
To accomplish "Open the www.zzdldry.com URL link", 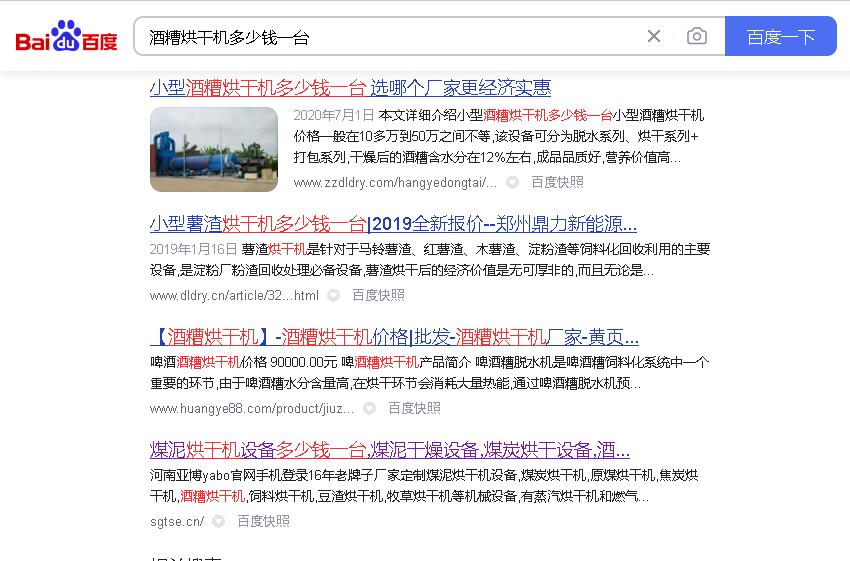I will [x=395, y=182].
